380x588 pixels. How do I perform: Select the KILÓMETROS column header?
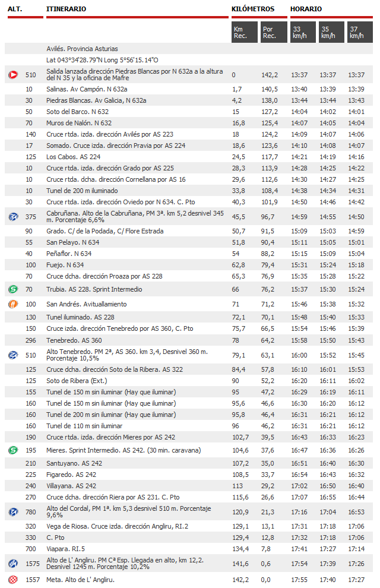pos(253,9)
